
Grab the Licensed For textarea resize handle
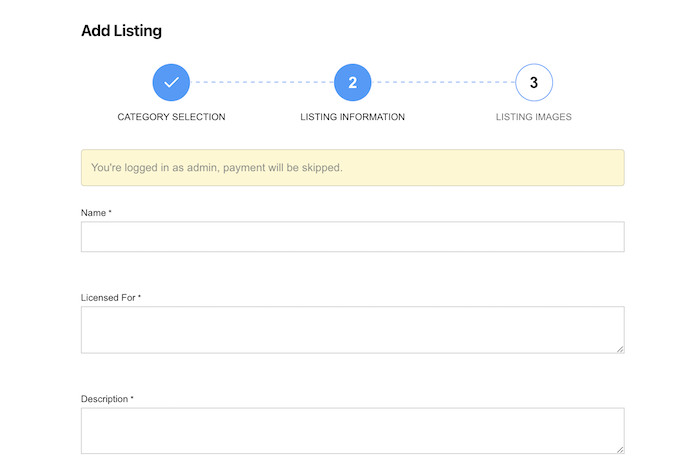point(620,349)
